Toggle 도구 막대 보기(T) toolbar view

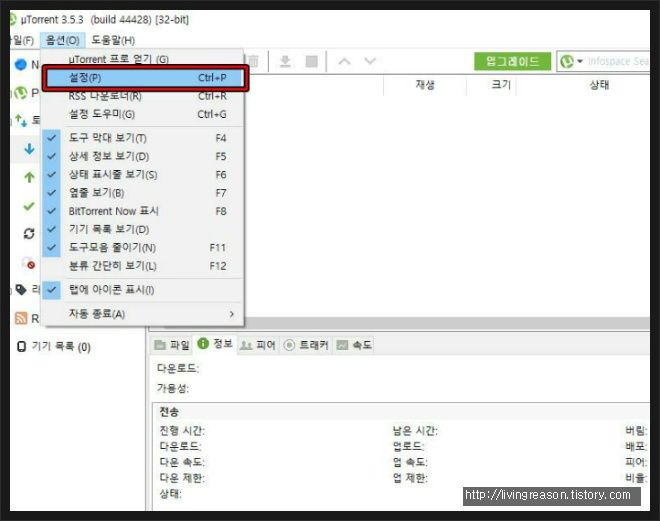pos(143,138)
